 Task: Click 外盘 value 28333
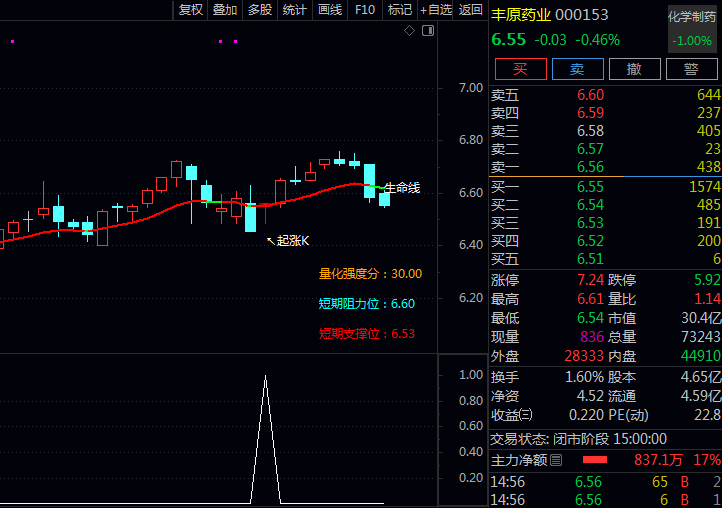[x=584, y=356]
